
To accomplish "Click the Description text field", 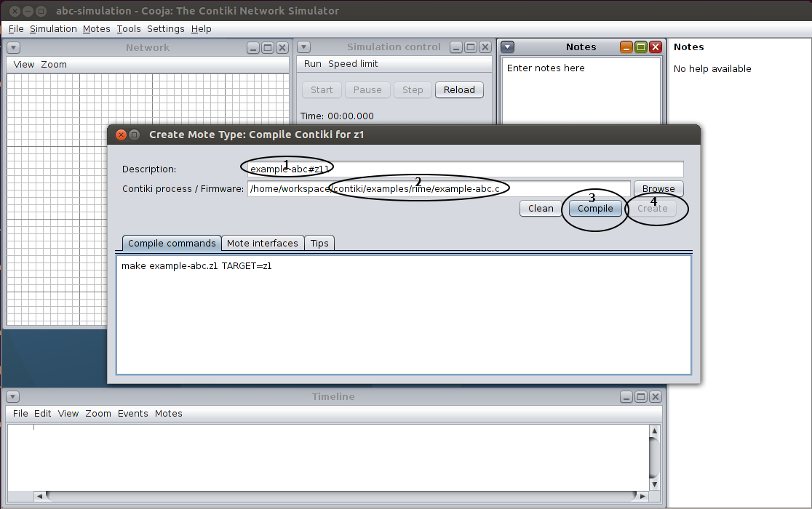I will tap(466, 169).
